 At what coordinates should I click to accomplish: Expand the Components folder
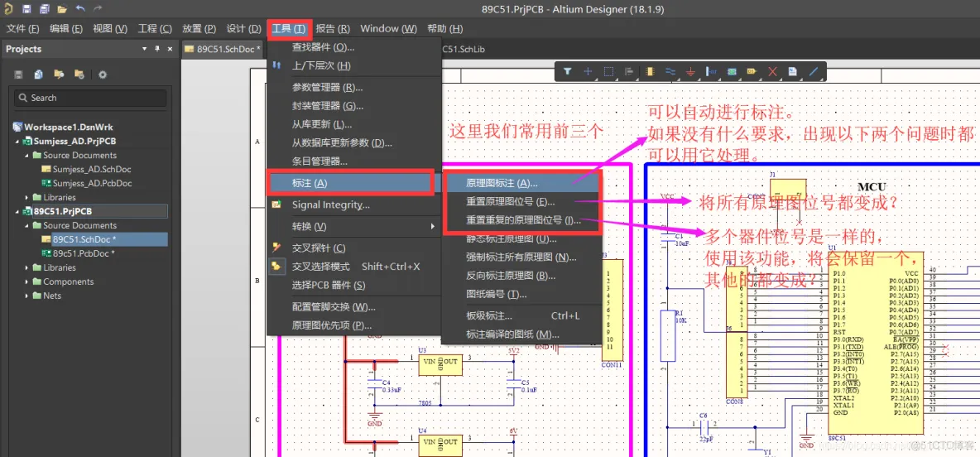tap(26, 281)
